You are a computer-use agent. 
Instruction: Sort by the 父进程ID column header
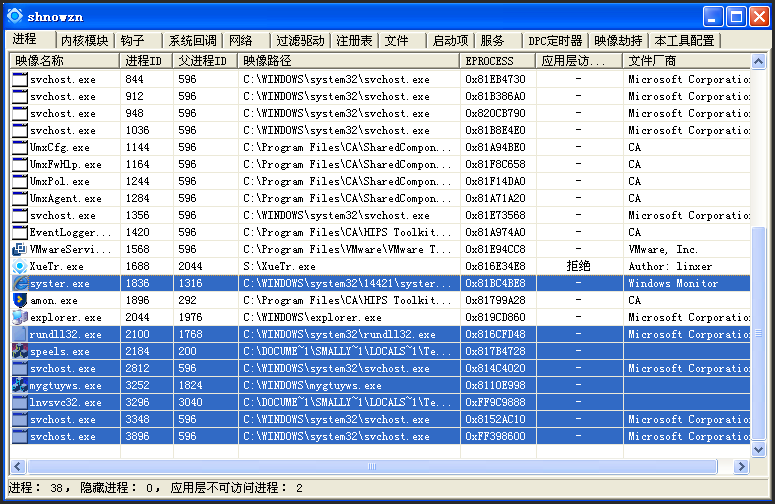point(205,61)
